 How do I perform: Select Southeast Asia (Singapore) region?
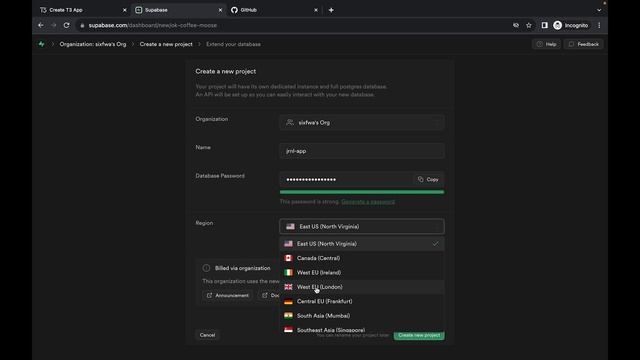[x=362, y=329]
